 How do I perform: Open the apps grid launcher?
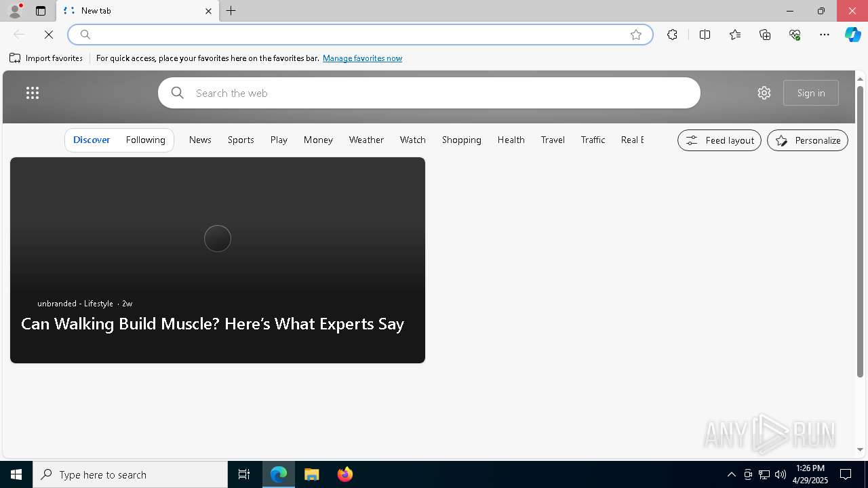pyautogui.click(x=33, y=93)
